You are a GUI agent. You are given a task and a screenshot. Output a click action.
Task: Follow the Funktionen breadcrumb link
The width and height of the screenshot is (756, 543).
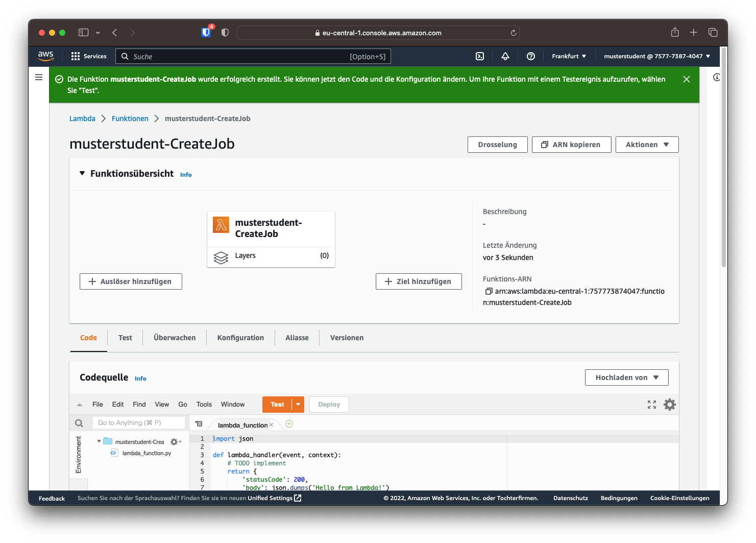coord(130,119)
